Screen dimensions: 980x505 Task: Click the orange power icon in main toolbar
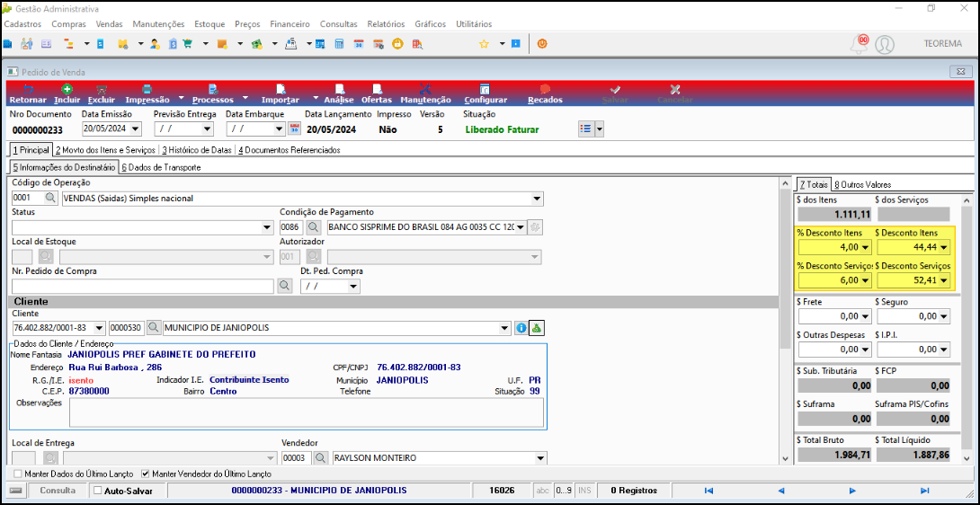coord(542,44)
